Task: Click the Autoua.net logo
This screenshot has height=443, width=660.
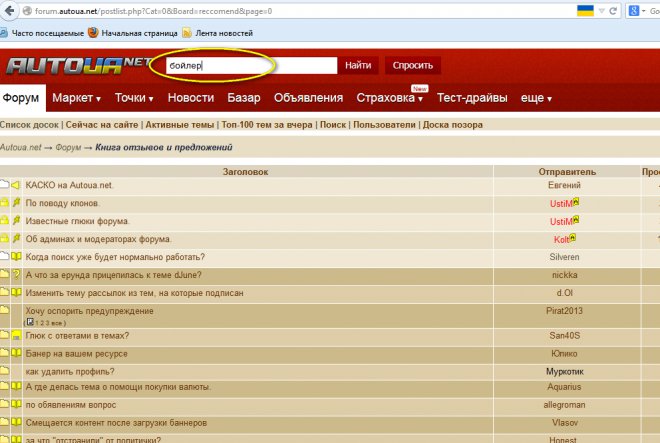Action: point(73,66)
